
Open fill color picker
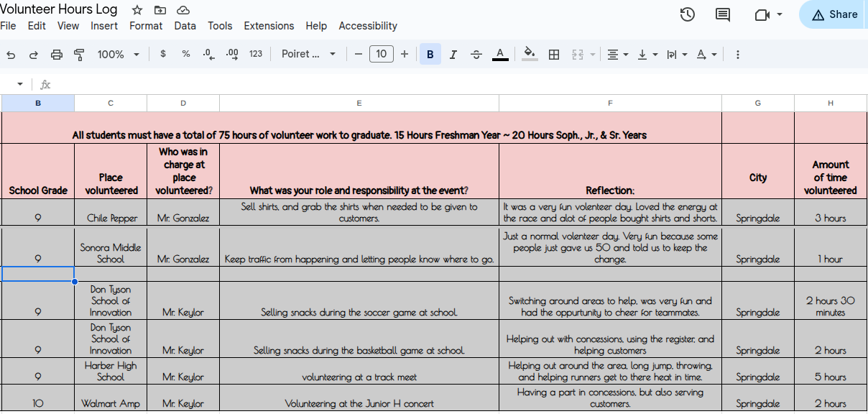(x=530, y=54)
